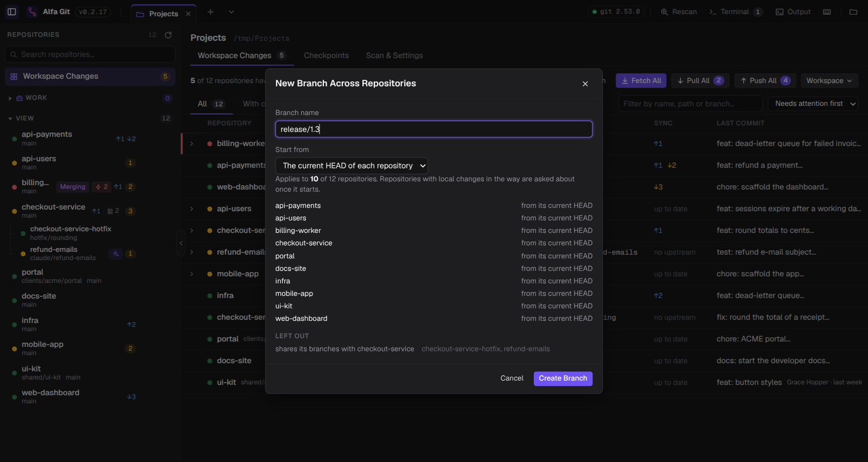Click the Branch name input field

click(434, 129)
